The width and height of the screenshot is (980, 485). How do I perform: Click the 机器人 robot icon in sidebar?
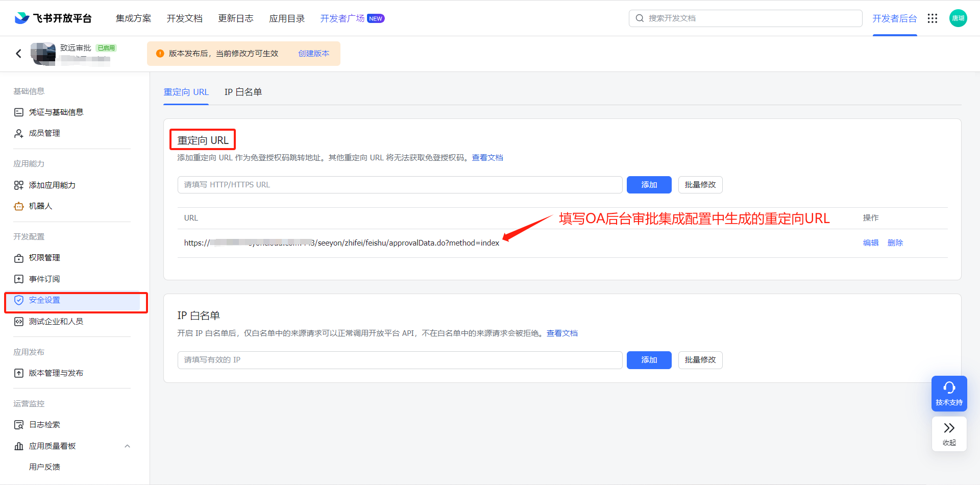[18, 206]
